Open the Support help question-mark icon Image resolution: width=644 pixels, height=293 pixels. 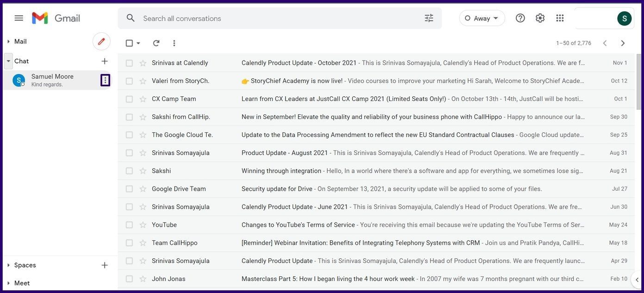pos(520,18)
